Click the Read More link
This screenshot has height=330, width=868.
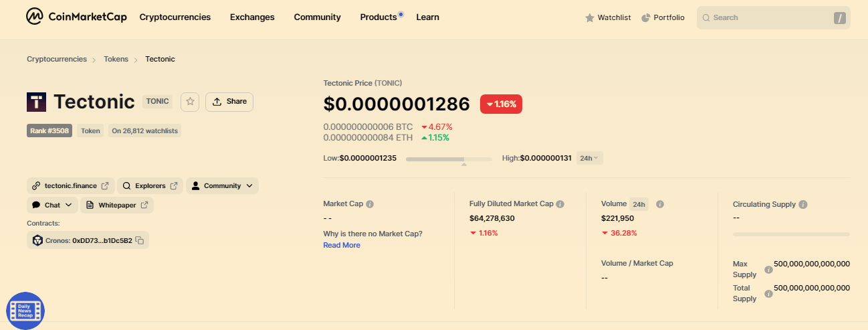(342, 245)
